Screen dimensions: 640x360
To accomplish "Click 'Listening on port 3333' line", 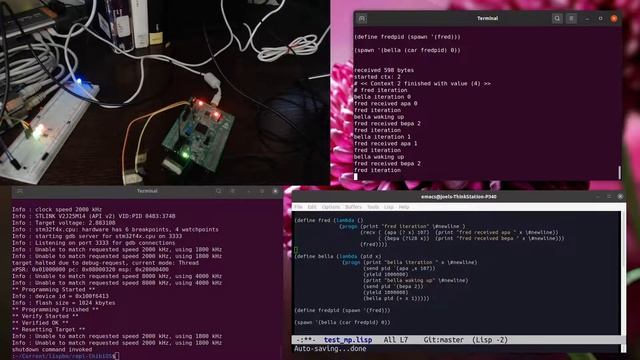I will click(93, 242).
